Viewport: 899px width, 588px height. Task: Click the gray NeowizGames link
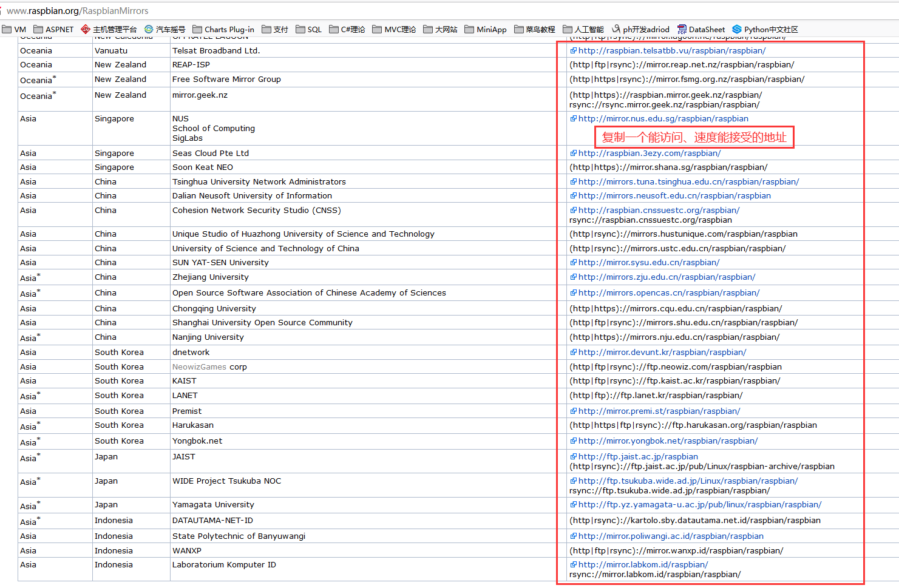tap(199, 367)
